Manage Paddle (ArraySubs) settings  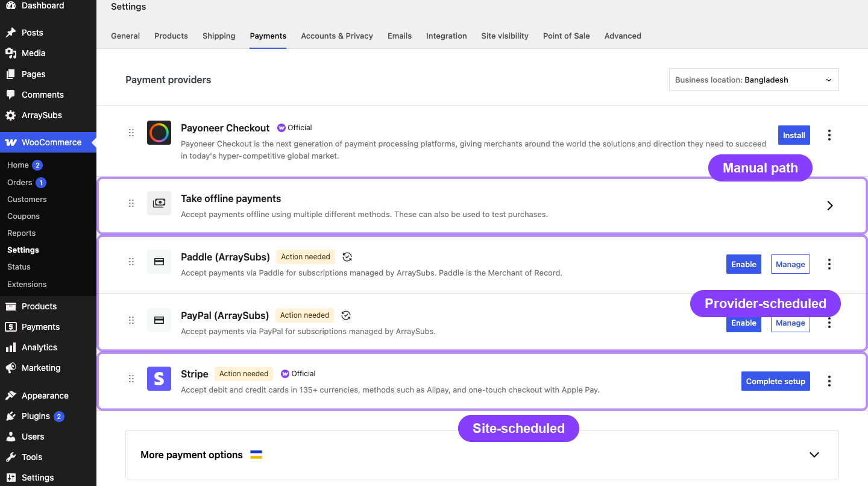click(x=790, y=264)
